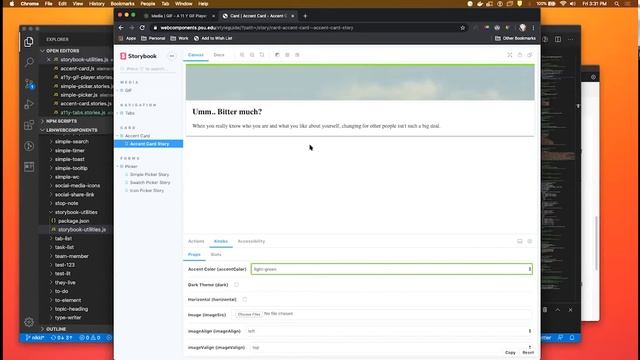Open package.json in VS Code explorer

click(73, 221)
